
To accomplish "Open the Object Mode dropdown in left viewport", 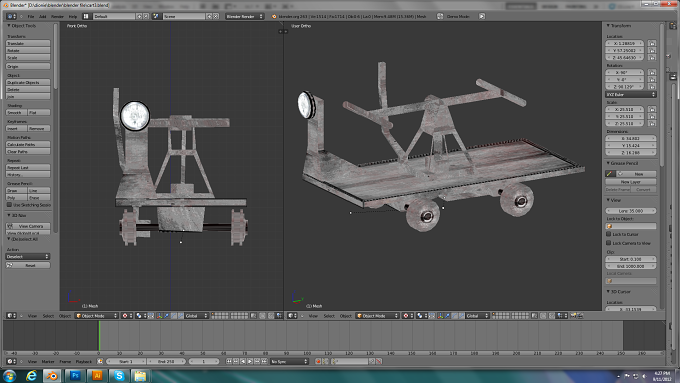I will (x=96, y=316).
